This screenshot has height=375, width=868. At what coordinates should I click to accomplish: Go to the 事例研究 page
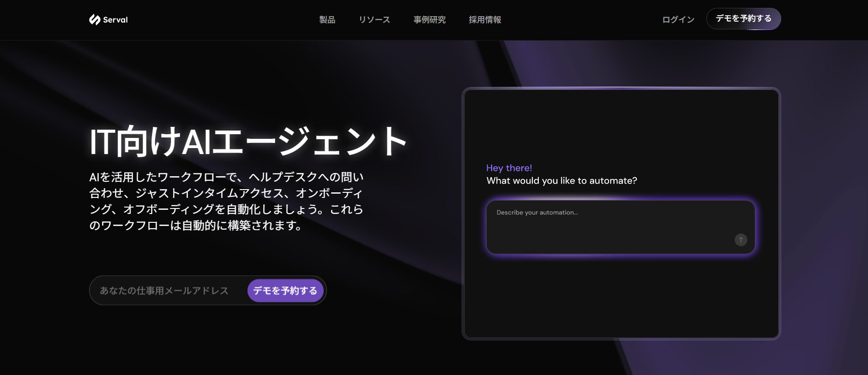[x=429, y=20]
